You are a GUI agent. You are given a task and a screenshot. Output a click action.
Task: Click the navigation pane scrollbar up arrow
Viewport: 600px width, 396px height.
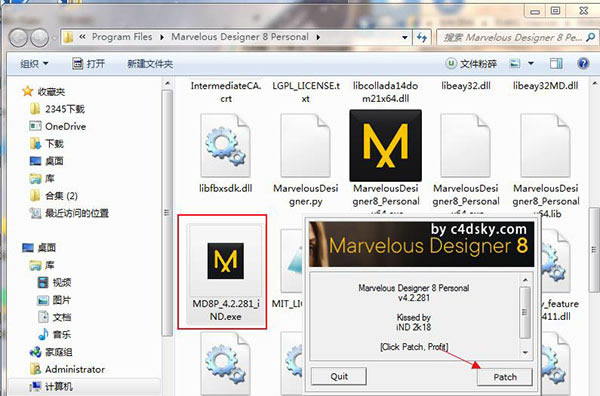tap(167, 83)
